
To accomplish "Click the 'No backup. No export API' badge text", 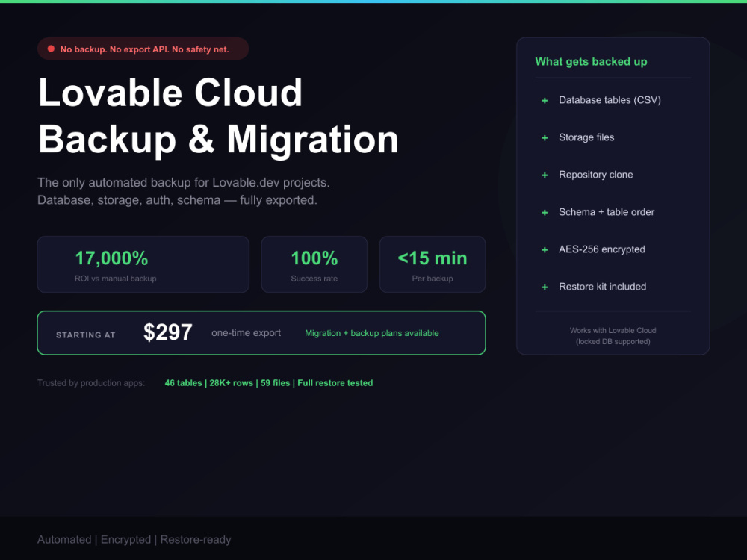I will tap(144, 49).
